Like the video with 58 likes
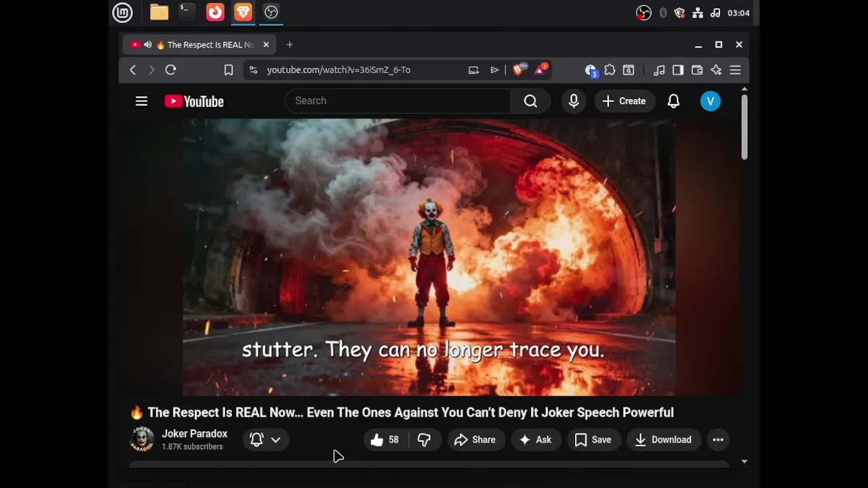This screenshot has width=868, height=488. coord(385,440)
